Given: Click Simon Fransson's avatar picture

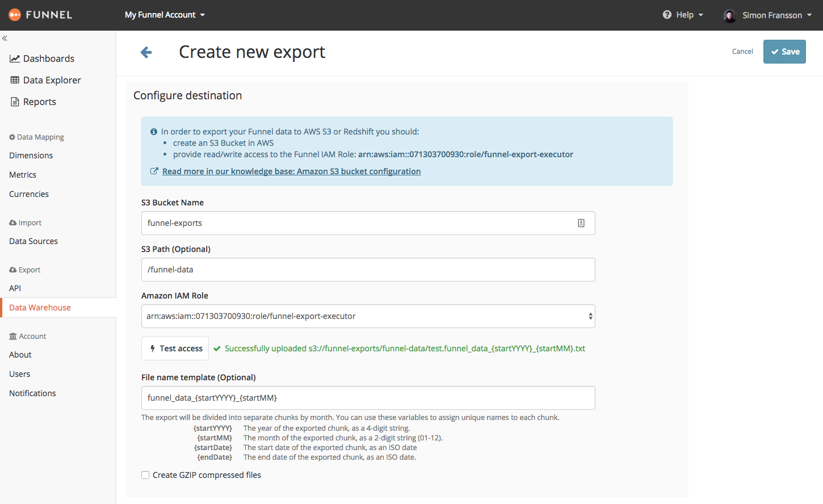Looking at the screenshot, I should tap(729, 15).
